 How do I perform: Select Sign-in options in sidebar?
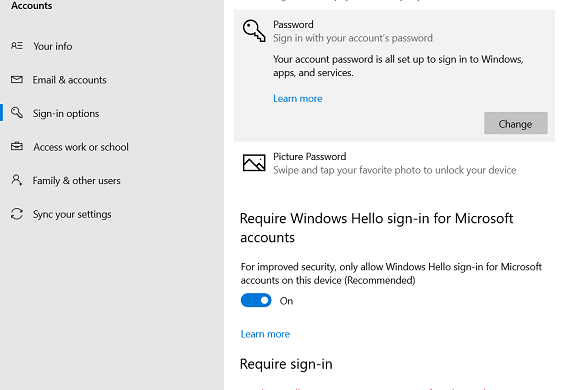66,113
